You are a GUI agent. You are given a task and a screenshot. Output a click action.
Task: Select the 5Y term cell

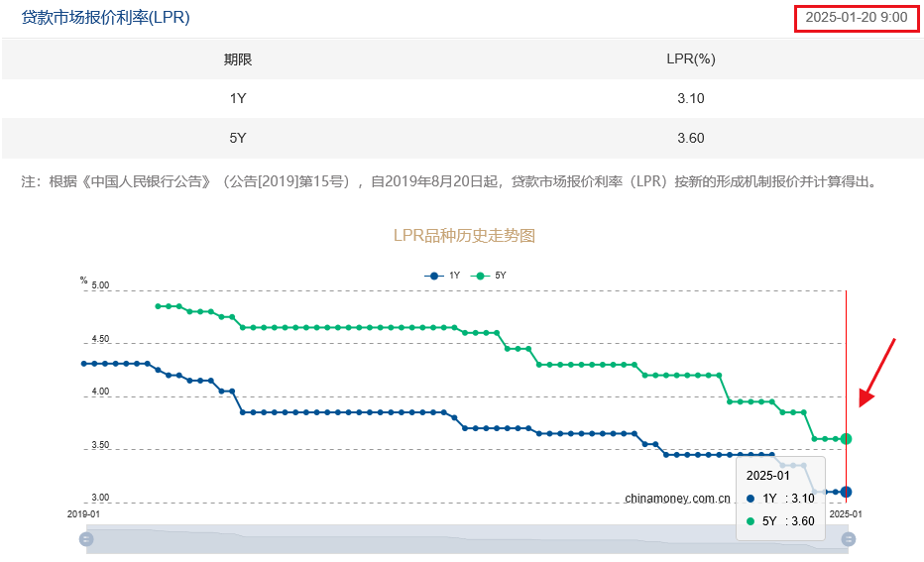tap(238, 138)
